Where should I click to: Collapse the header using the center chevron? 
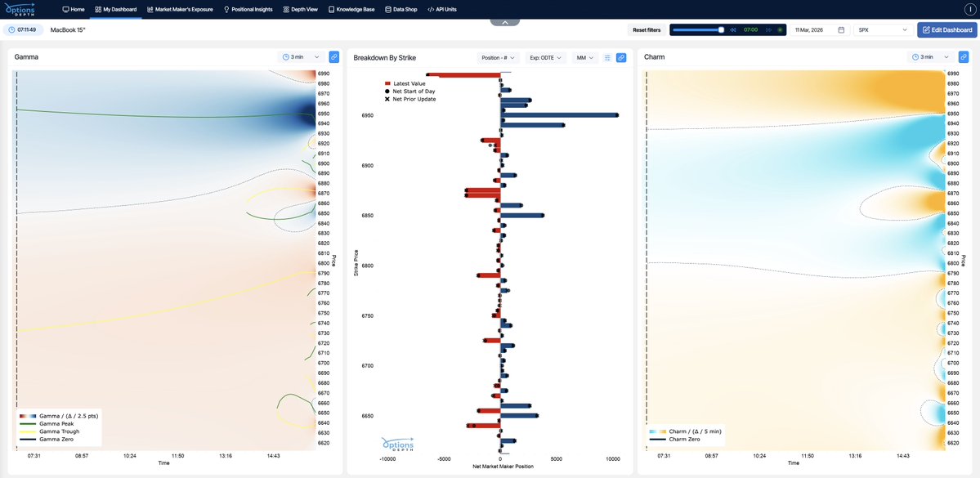point(504,20)
